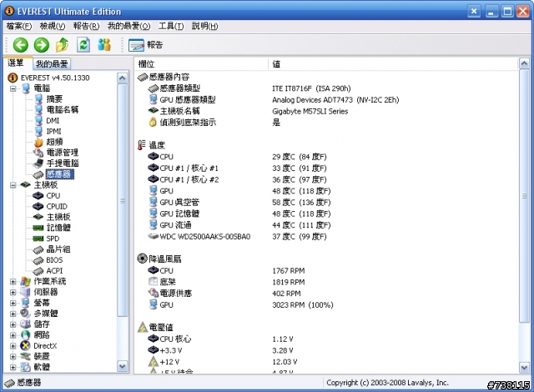This screenshot has height=392, width=534.
Task: Open the 說明(H) menu
Action: (204, 26)
